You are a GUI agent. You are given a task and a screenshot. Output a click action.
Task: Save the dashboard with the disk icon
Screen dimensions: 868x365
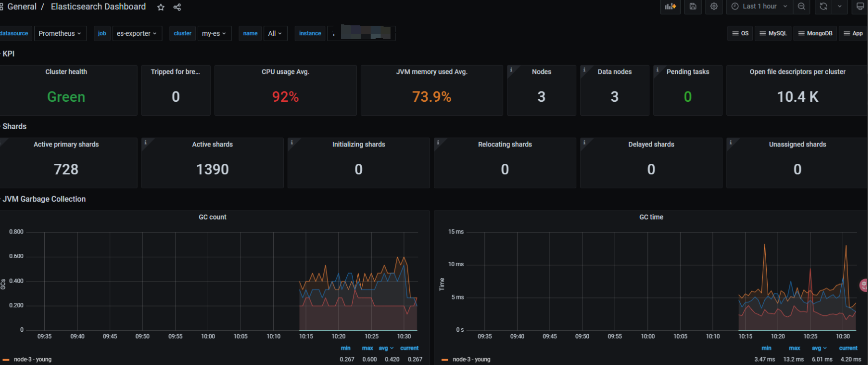[693, 6]
